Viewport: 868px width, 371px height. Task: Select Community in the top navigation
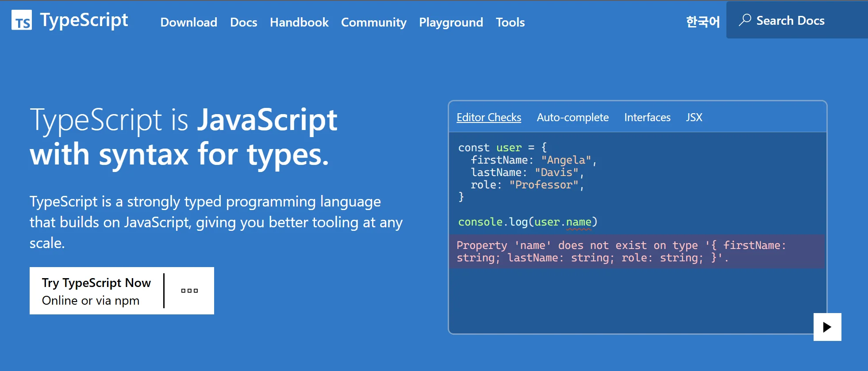374,22
